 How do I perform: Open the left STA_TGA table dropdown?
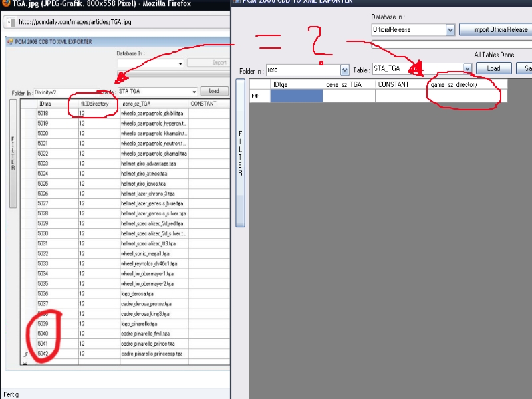(194, 92)
